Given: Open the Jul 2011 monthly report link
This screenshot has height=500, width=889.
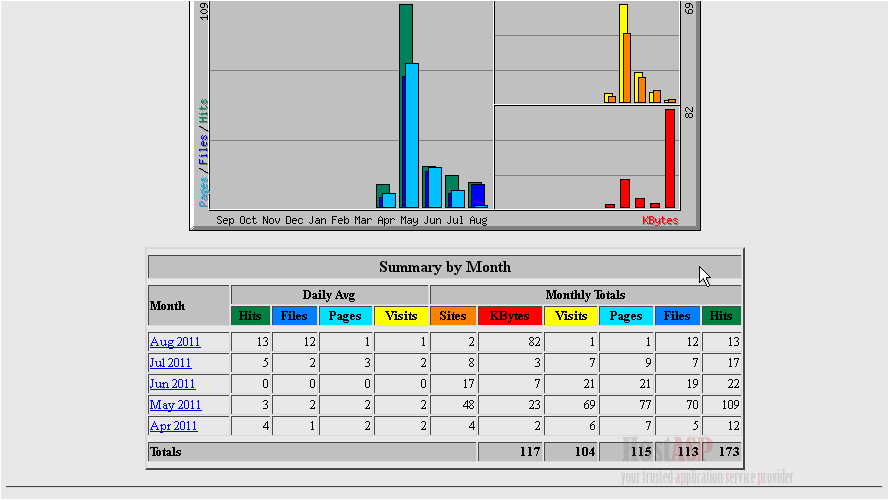Looking at the screenshot, I should (171, 363).
